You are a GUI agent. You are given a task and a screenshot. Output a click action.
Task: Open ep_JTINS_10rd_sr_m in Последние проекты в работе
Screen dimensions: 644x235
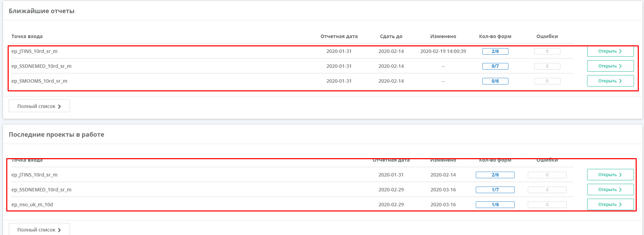(x=610, y=175)
